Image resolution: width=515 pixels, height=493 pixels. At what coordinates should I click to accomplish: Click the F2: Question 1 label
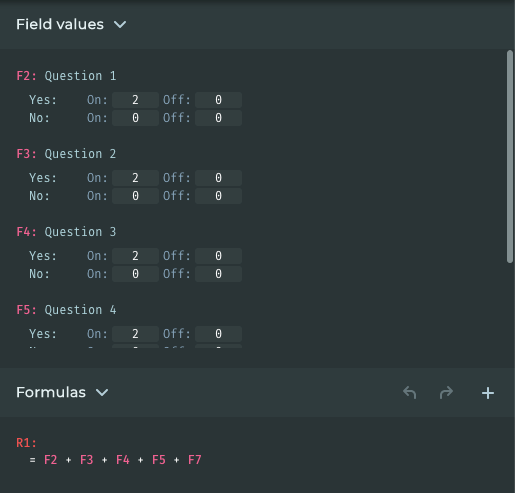tap(66, 76)
